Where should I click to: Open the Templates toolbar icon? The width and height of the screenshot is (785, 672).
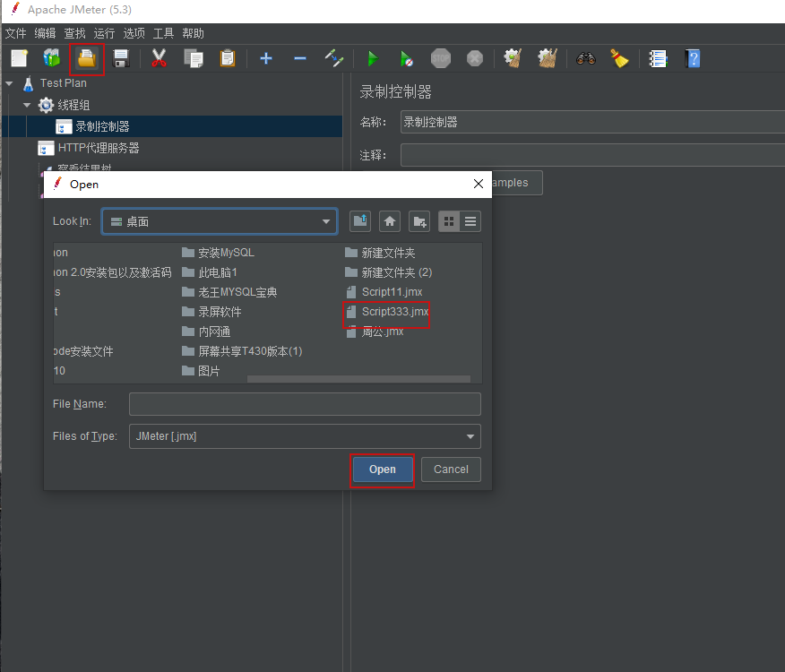click(x=52, y=58)
